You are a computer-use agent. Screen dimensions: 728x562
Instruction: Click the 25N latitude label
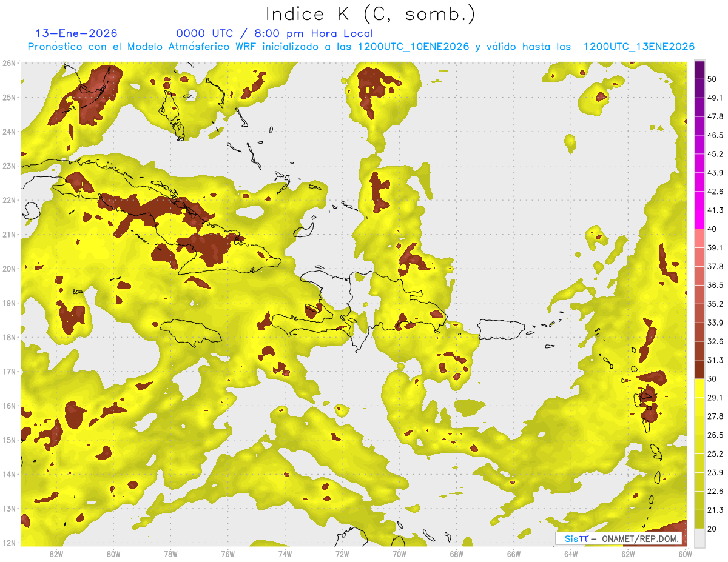click(9, 97)
